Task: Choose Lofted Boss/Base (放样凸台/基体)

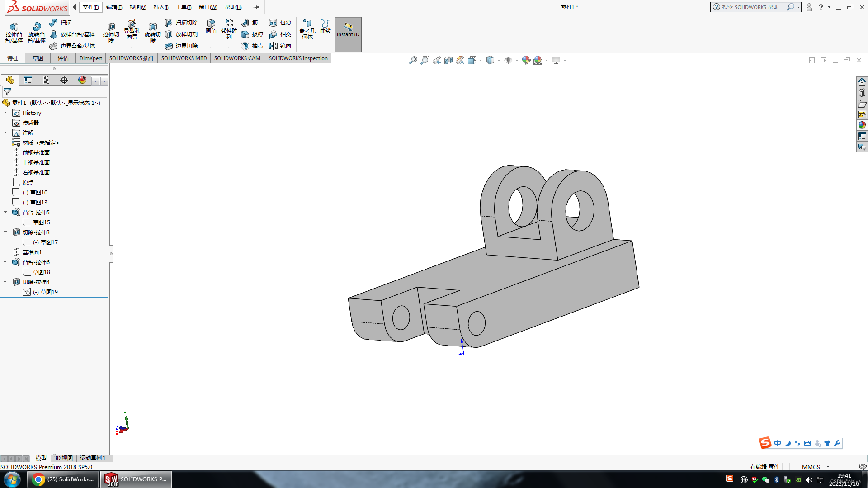Action: (x=72, y=34)
